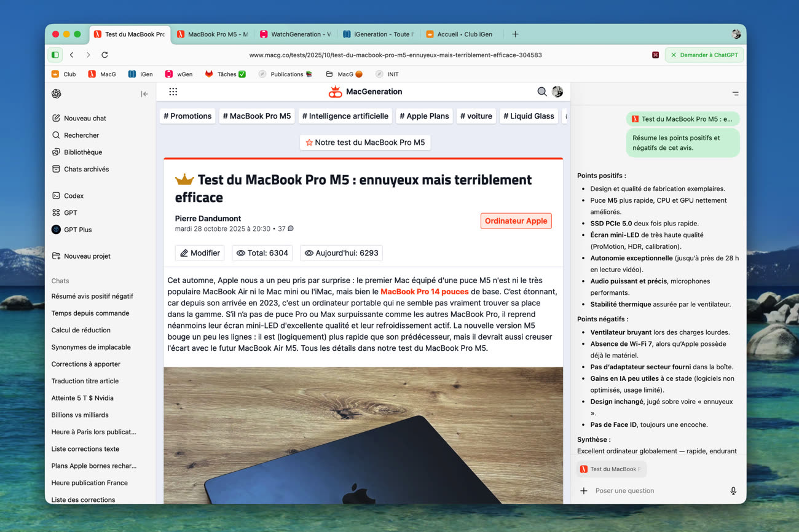Click the Demander à ChatGPT button

pos(704,55)
